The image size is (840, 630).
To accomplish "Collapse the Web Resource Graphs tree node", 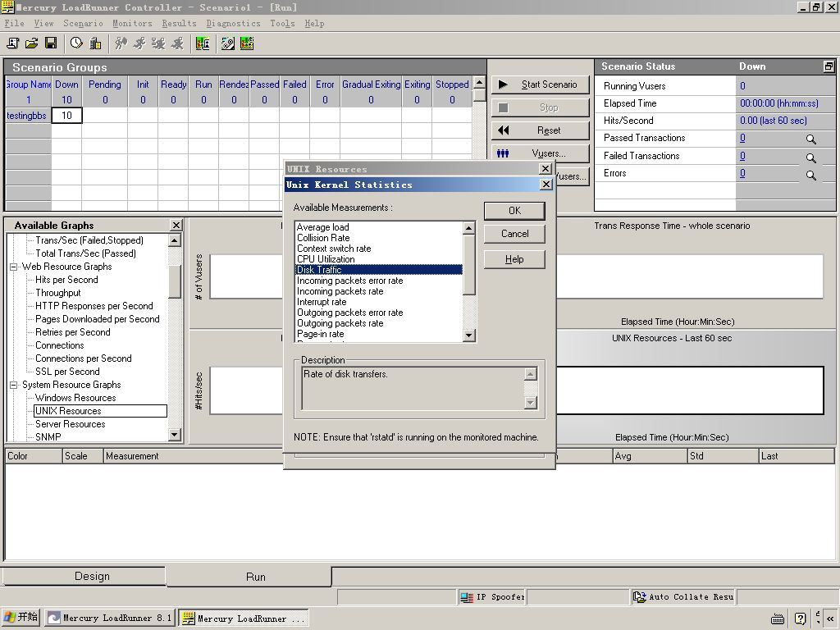I will coord(14,267).
